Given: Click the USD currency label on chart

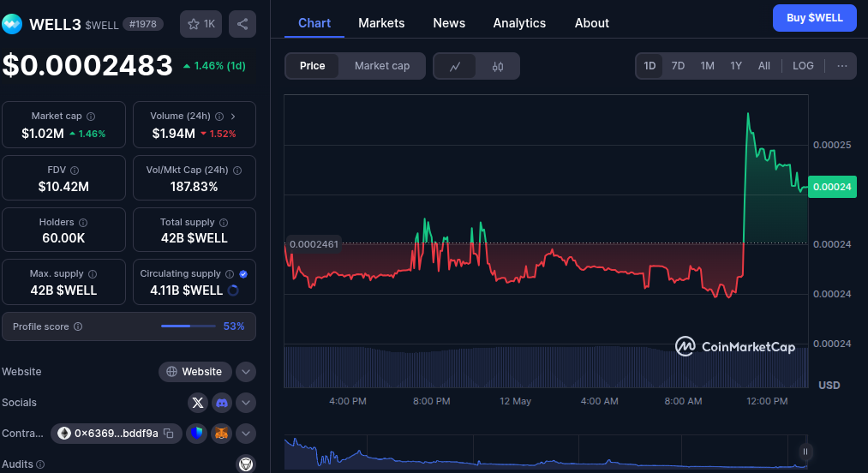Looking at the screenshot, I should coord(829,385).
